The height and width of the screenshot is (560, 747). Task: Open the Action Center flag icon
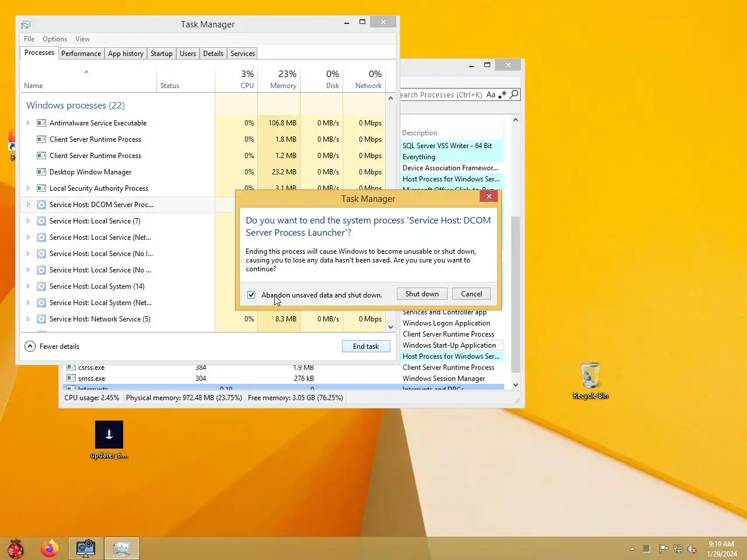coord(664,549)
